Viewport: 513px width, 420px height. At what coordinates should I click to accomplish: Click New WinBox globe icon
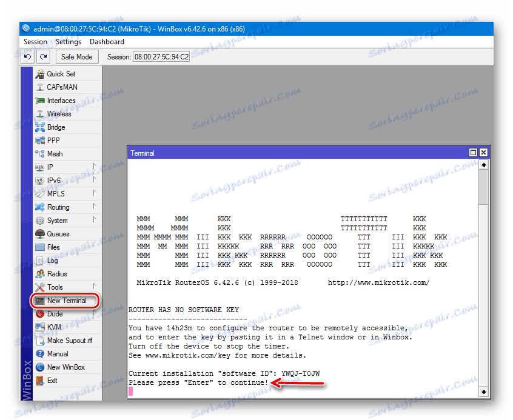(x=40, y=367)
